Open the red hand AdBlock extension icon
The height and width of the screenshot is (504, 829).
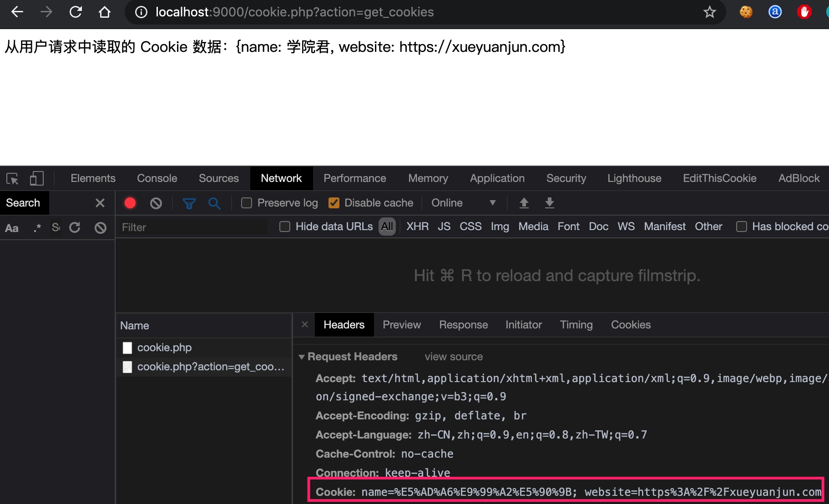(x=804, y=12)
